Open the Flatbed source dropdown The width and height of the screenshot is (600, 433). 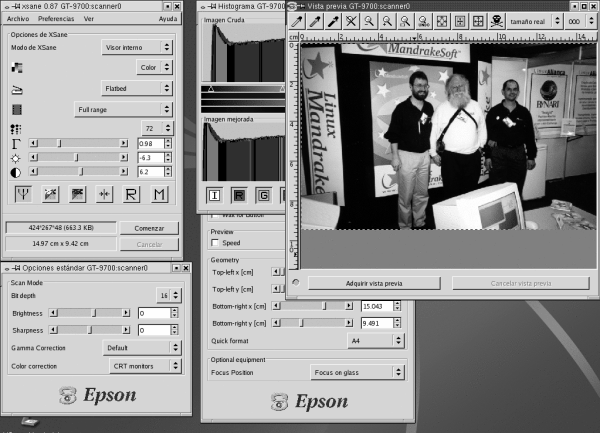pyautogui.click(x=137, y=88)
